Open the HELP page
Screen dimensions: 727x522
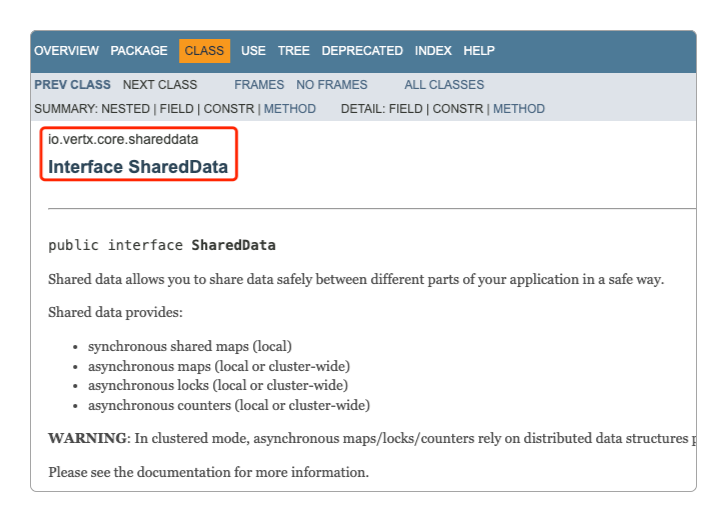pyautogui.click(x=479, y=51)
